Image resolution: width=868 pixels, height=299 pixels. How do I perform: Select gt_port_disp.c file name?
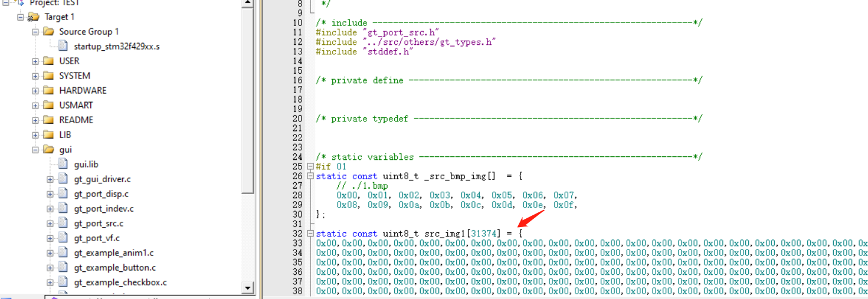[x=101, y=194]
